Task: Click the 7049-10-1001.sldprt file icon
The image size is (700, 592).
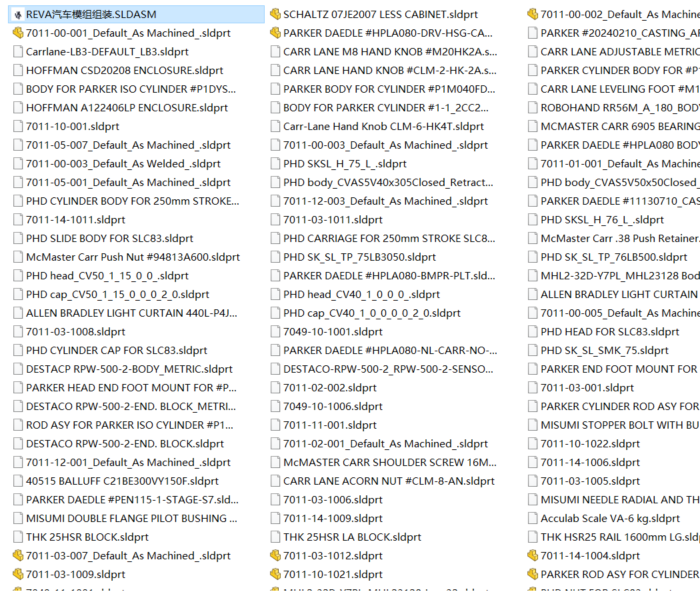Action: coord(275,332)
